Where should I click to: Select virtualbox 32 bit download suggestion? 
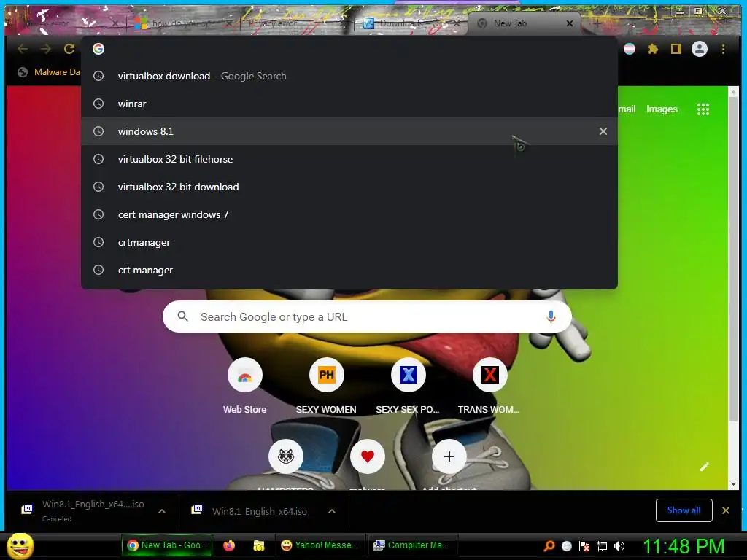349,187
